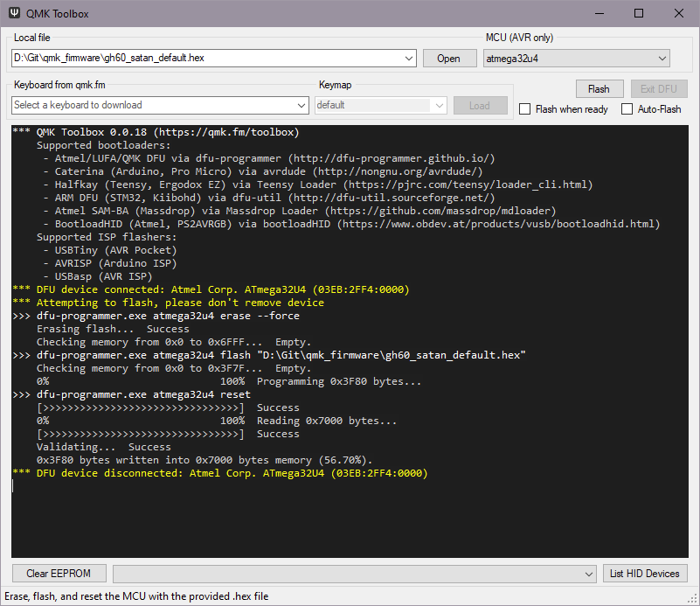The width and height of the screenshot is (700, 606).
Task: Click the Atmel SAM-BA Massdrop Loader line
Action: point(300,211)
